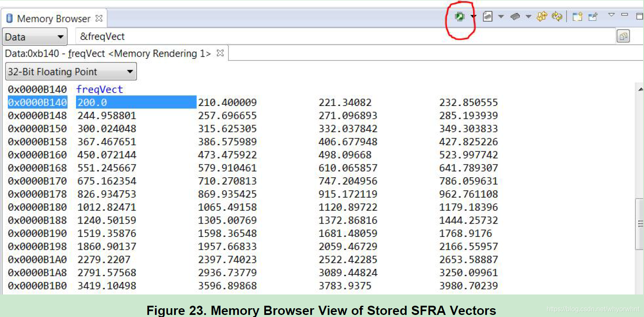Click value 3980.70239

469,286
